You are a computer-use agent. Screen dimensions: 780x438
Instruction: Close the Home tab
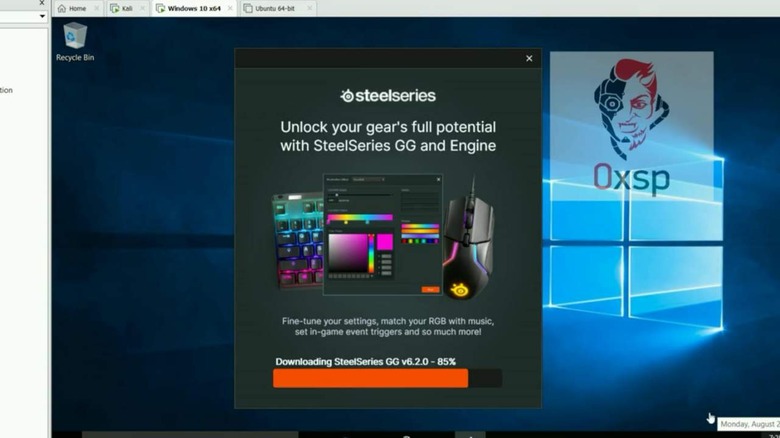point(97,8)
